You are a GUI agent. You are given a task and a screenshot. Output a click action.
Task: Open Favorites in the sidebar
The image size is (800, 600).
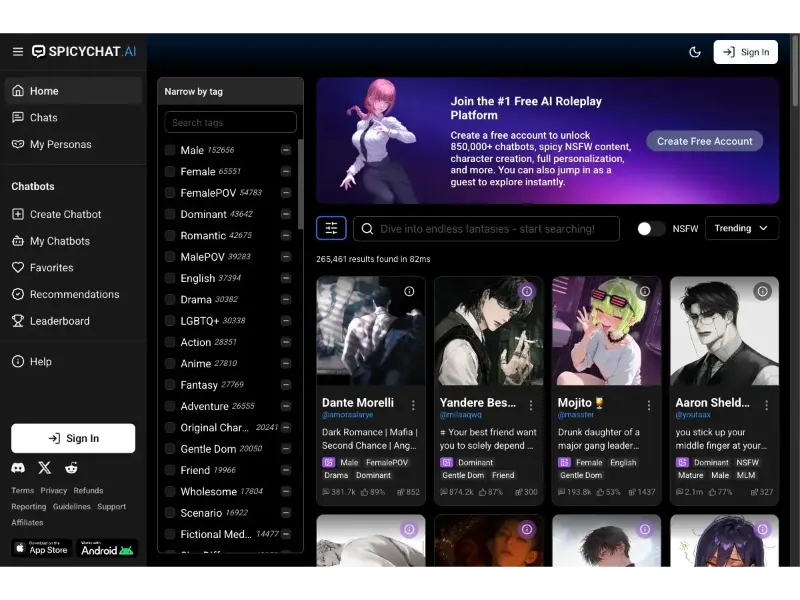pyautogui.click(x=52, y=268)
